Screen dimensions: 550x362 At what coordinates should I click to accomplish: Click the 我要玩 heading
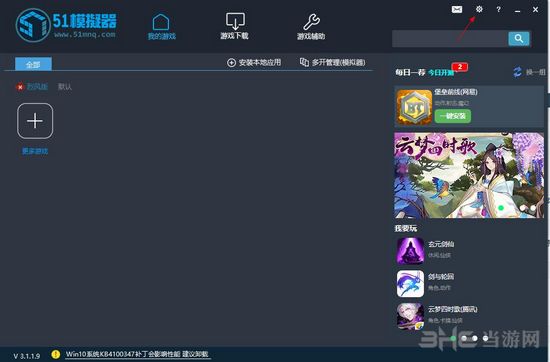tap(406, 228)
